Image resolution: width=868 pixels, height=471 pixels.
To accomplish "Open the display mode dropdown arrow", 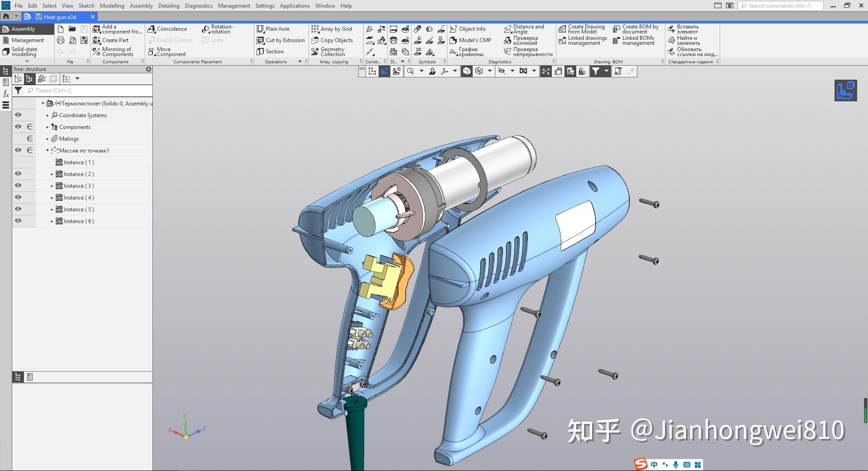I will [x=490, y=71].
